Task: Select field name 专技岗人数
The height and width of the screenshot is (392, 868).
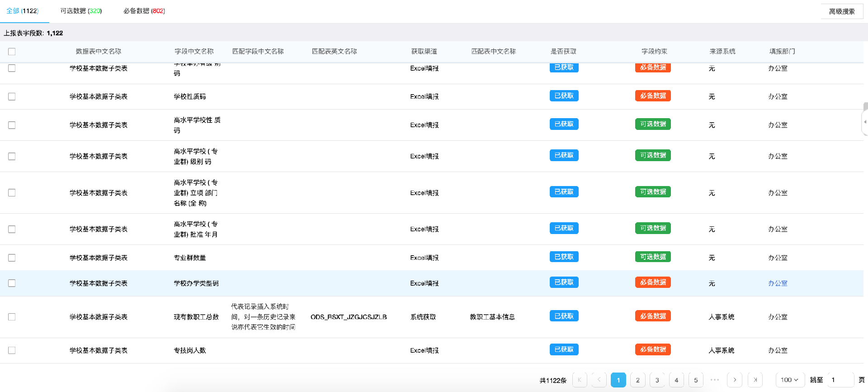Action: pos(190,350)
